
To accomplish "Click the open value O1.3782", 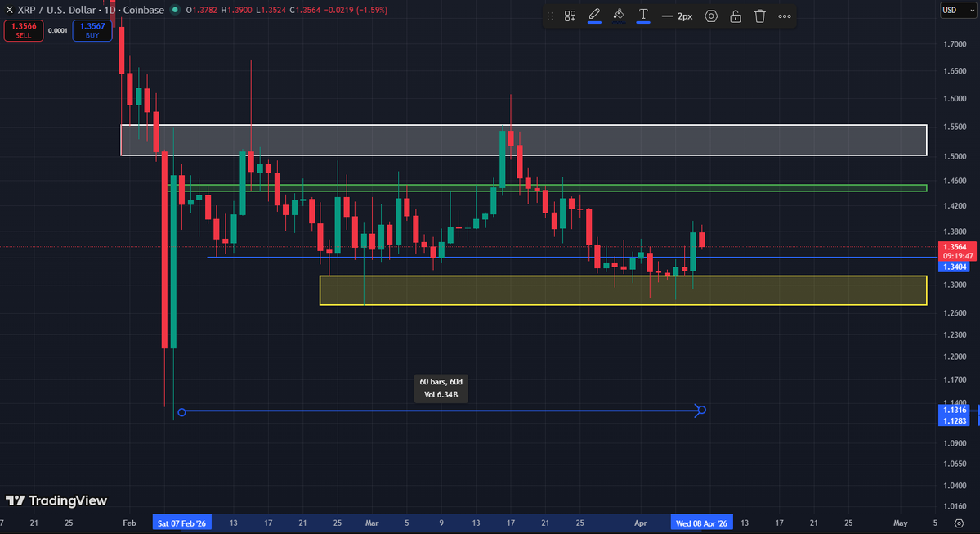I will click(x=201, y=10).
